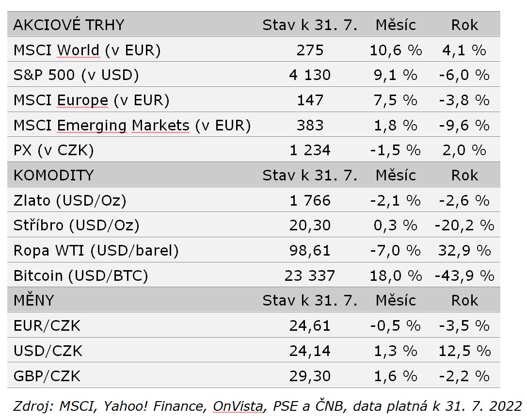Click the S&P 500 value 4 130
Screen dimensions: 527x420
coord(310,75)
